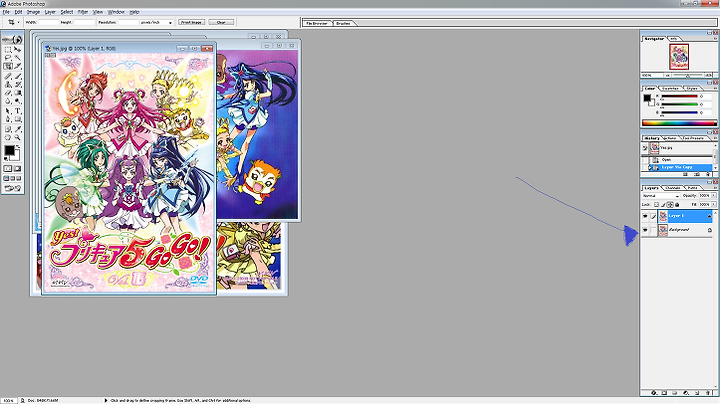Click the Clear button in options bar
Viewport: 720px width, 404px height.
coord(221,22)
